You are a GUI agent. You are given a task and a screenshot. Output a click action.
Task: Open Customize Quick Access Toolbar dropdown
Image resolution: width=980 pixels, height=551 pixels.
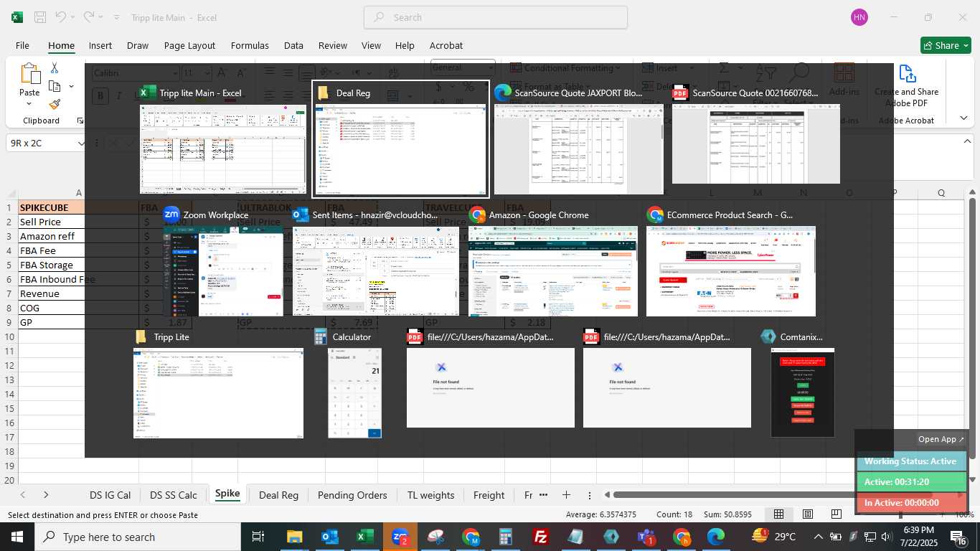(116, 17)
